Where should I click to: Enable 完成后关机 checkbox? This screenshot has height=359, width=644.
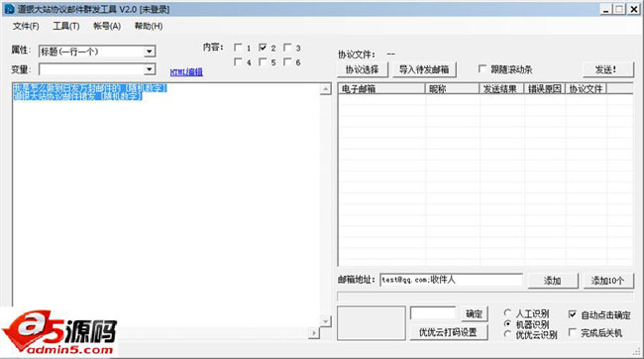pos(573,332)
